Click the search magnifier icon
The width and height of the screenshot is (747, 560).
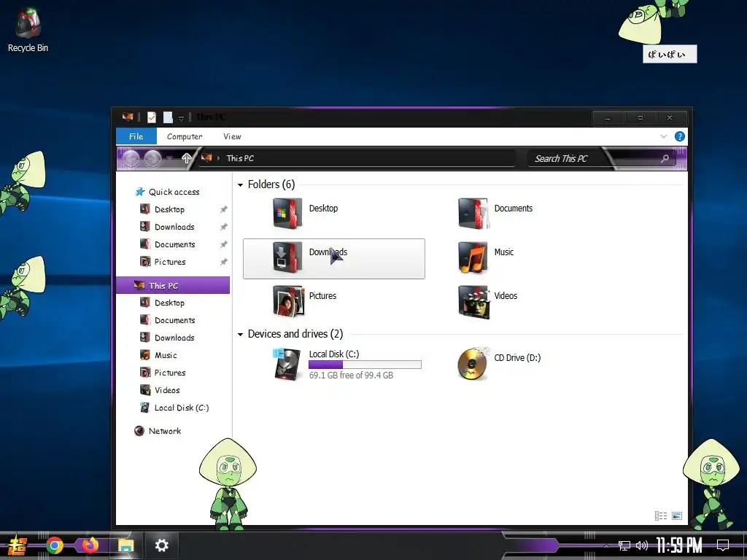pyautogui.click(x=665, y=158)
